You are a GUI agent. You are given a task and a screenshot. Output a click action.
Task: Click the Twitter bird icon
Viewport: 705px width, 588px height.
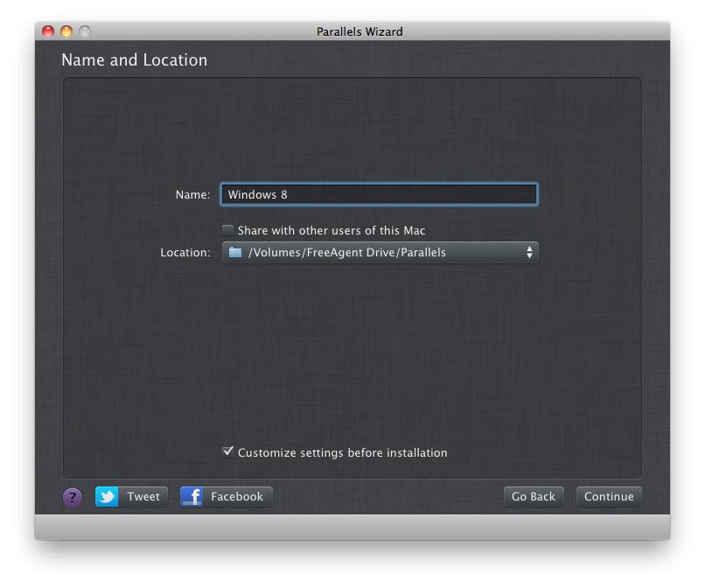pos(107,497)
